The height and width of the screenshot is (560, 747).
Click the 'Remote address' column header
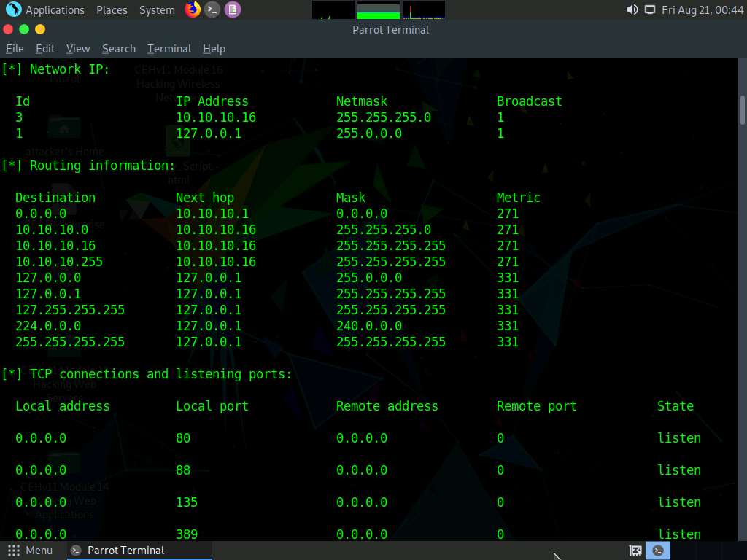[387, 406]
